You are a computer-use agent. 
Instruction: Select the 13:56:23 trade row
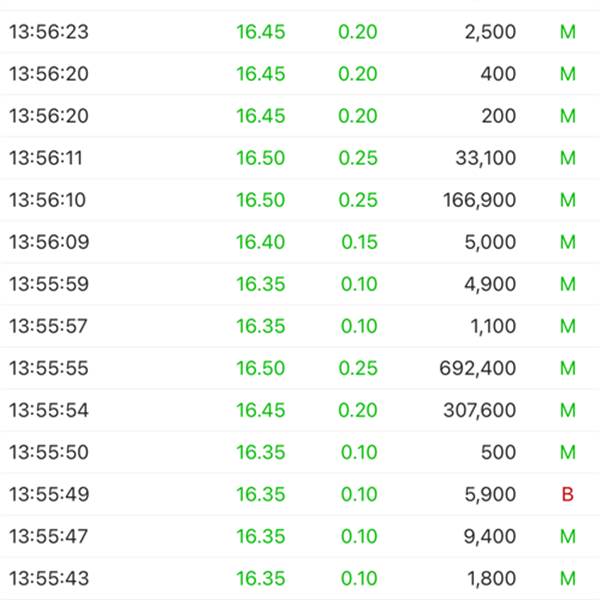pos(300,32)
